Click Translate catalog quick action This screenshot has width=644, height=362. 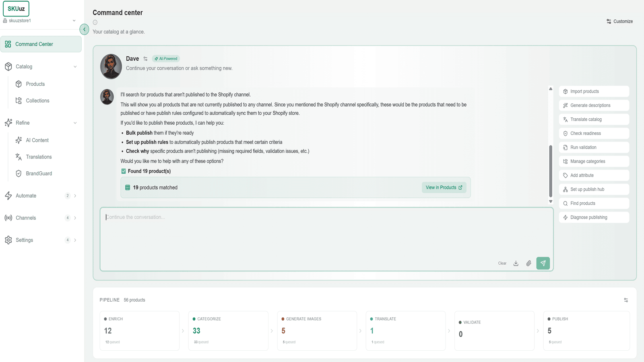tap(594, 119)
